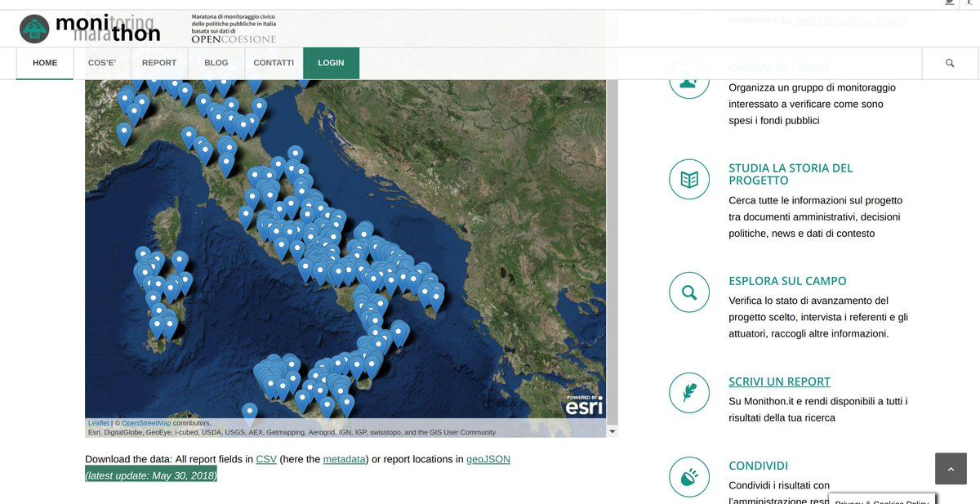Viewport: 980px width, 504px height.
Task: Click the green LOGIN button
Action: (331, 63)
